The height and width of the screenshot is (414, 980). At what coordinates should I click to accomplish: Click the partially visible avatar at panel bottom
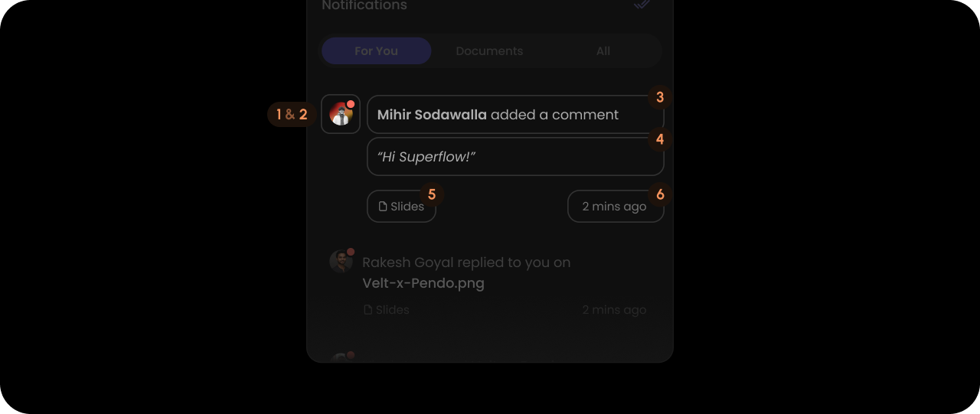tap(341, 357)
